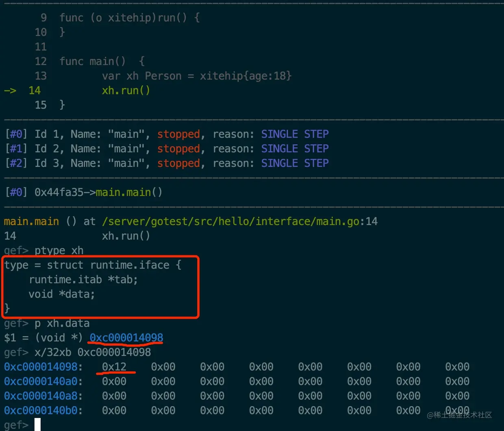Click 'type = struct runtime.iface {' line
The height and width of the screenshot is (431, 504).
[93, 265]
